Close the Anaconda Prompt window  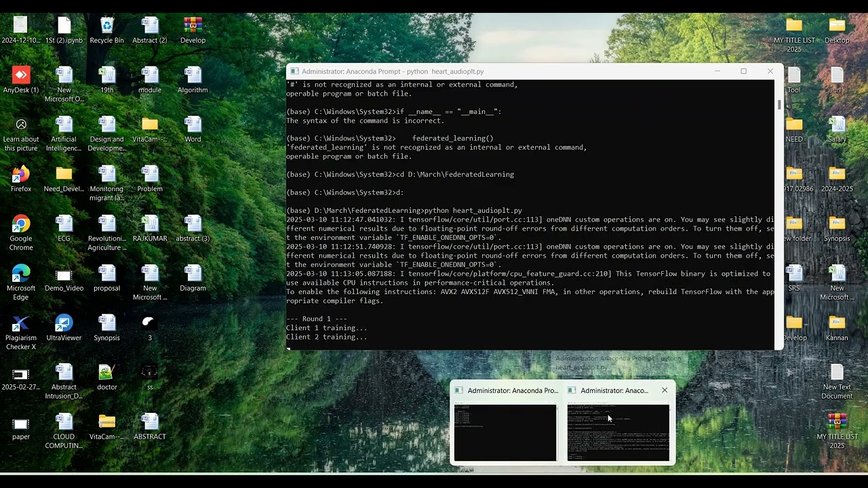[x=770, y=71]
